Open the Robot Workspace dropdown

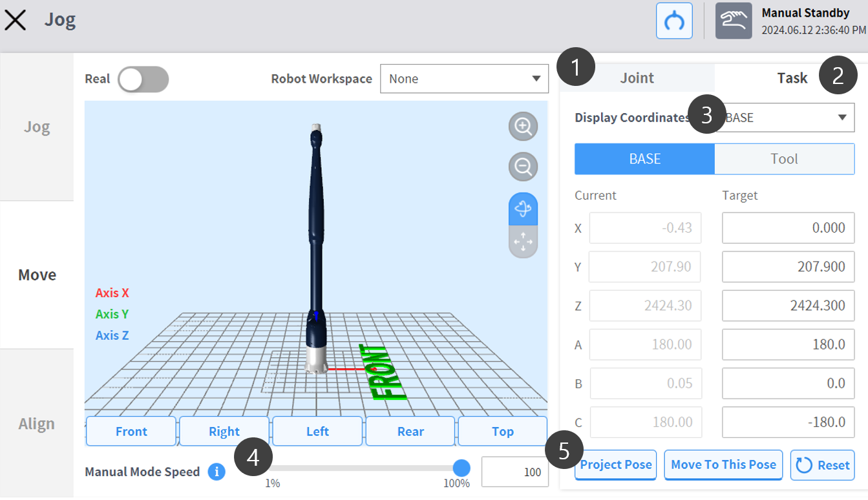(x=465, y=79)
